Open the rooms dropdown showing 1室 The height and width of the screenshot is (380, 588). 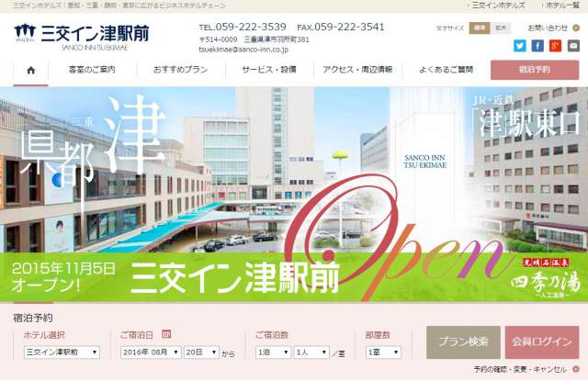point(384,352)
